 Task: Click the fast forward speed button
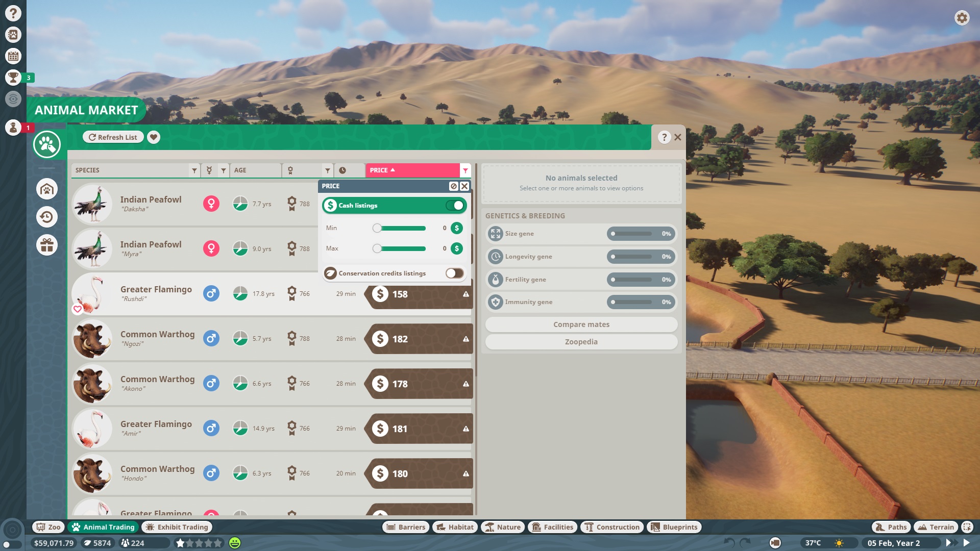(x=951, y=543)
